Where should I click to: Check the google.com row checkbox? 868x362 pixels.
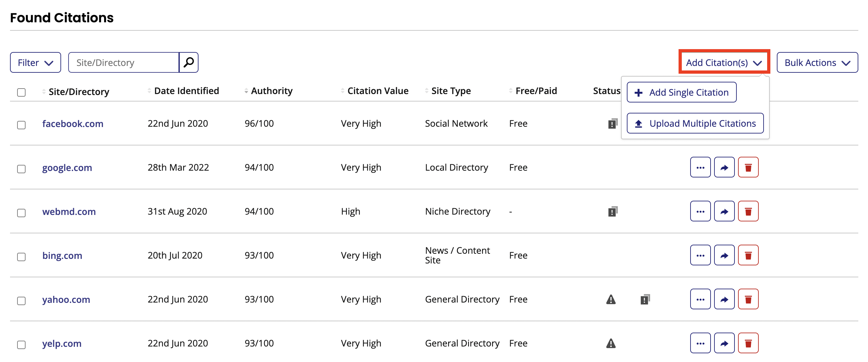pyautogui.click(x=21, y=169)
